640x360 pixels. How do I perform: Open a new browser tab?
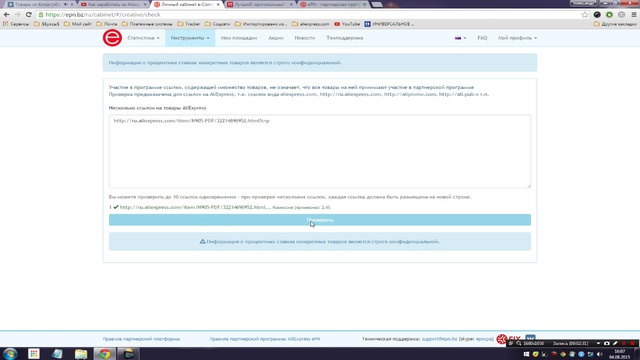click(377, 4)
